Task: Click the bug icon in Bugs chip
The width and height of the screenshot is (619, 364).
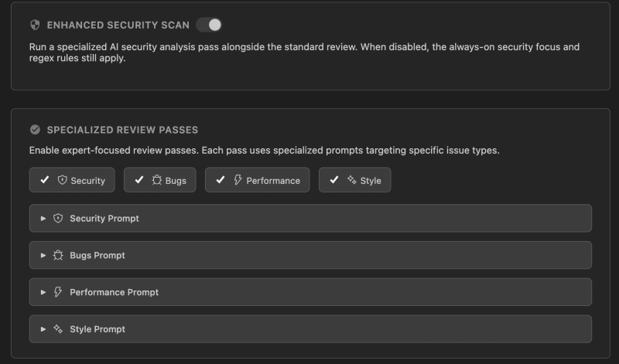Action: pos(157,180)
